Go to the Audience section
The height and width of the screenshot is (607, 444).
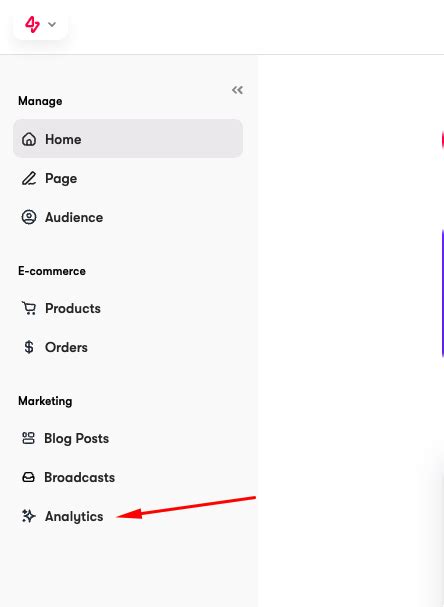tap(128, 217)
